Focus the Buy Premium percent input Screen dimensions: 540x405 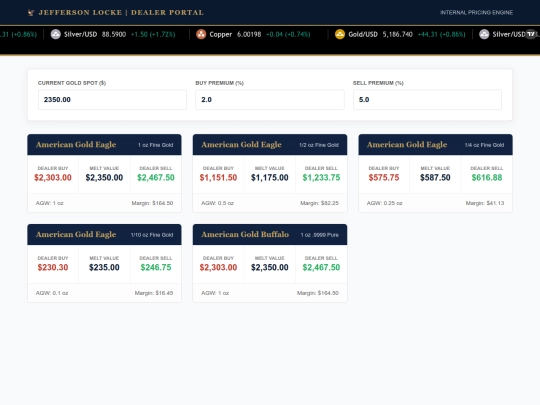point(270,100)
